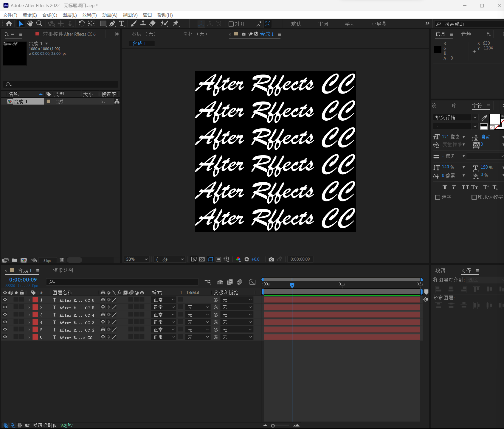Open TrkMat dropdown for layer 2

(x=198, y=307)
